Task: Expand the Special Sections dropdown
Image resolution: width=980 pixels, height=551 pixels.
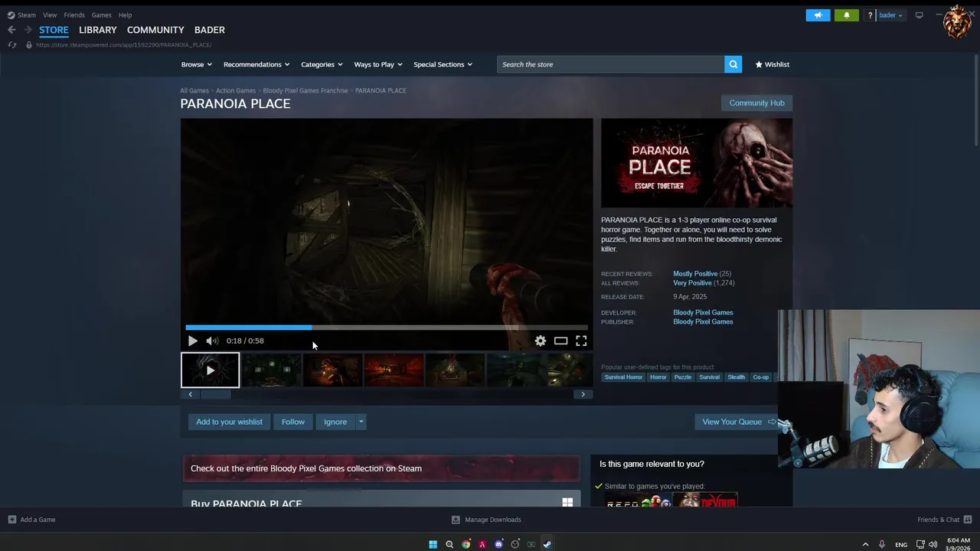Action: pos(443,64)
